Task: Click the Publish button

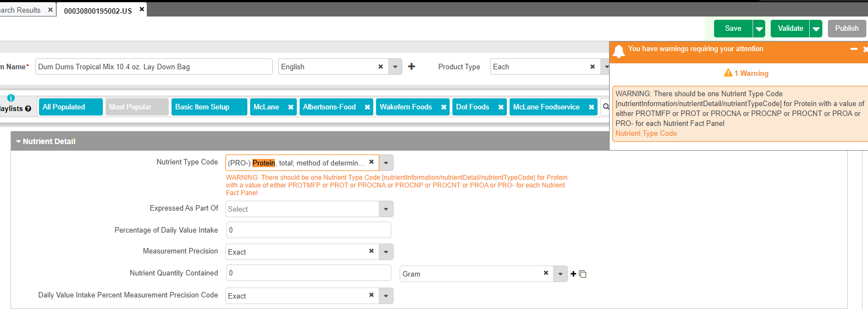Action: (x=847, y=29)
